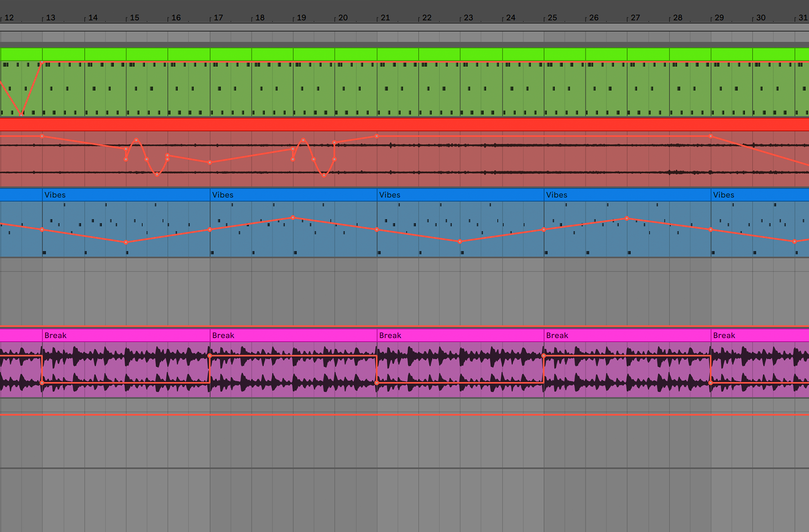Select the Break clip starting at bar 25

[627, 336]
